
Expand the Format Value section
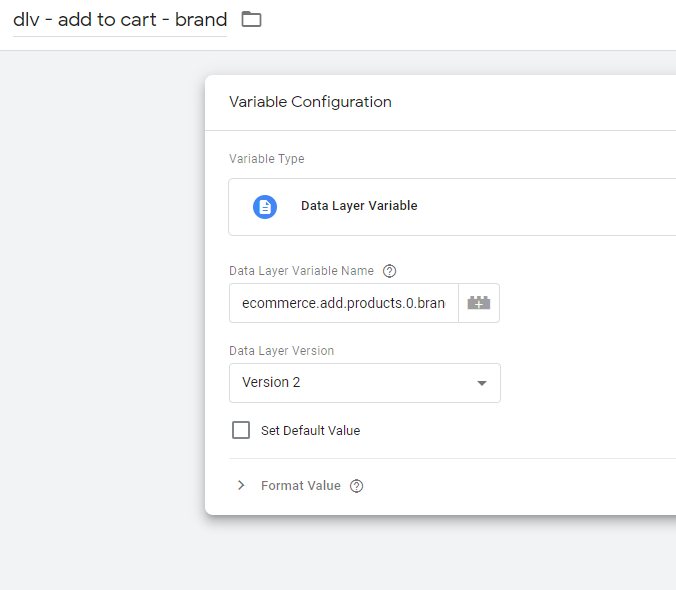[x=241, y=485]
